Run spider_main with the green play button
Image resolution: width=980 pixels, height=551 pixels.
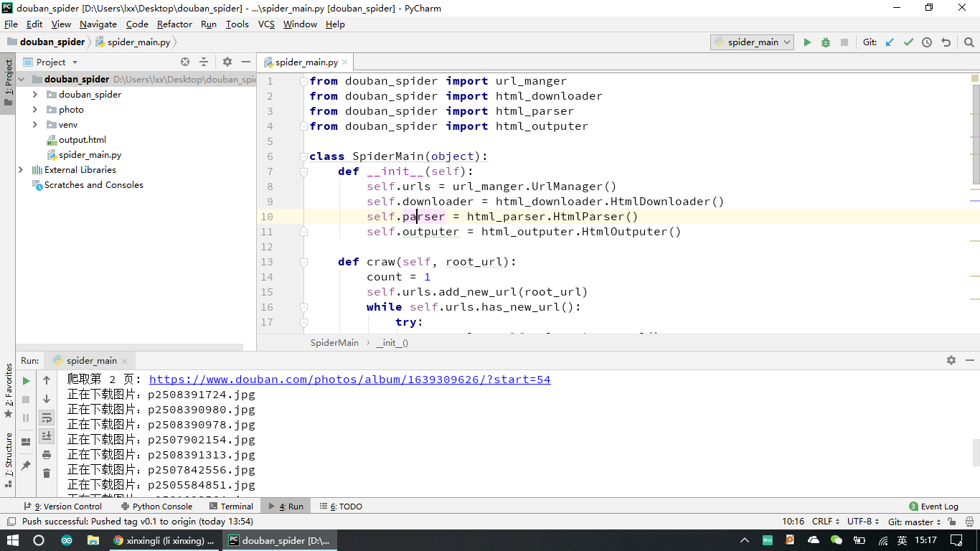[807, 42]
